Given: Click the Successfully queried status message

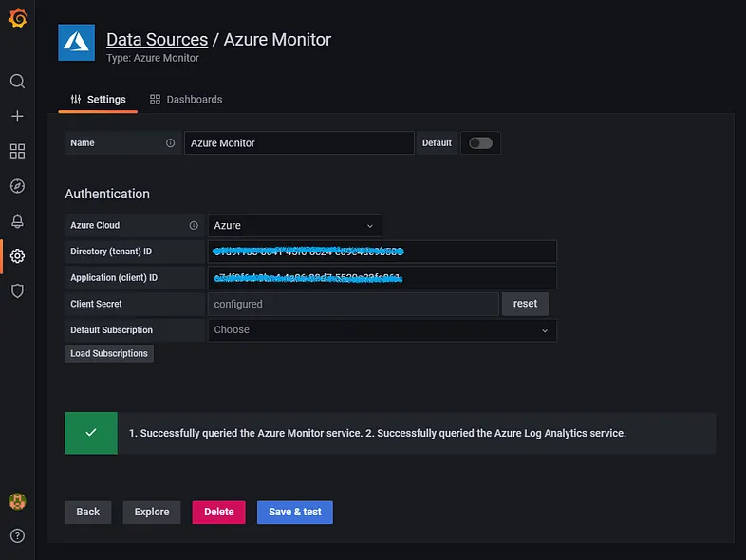Looking at the screenshot, I should tap(378, 434).
